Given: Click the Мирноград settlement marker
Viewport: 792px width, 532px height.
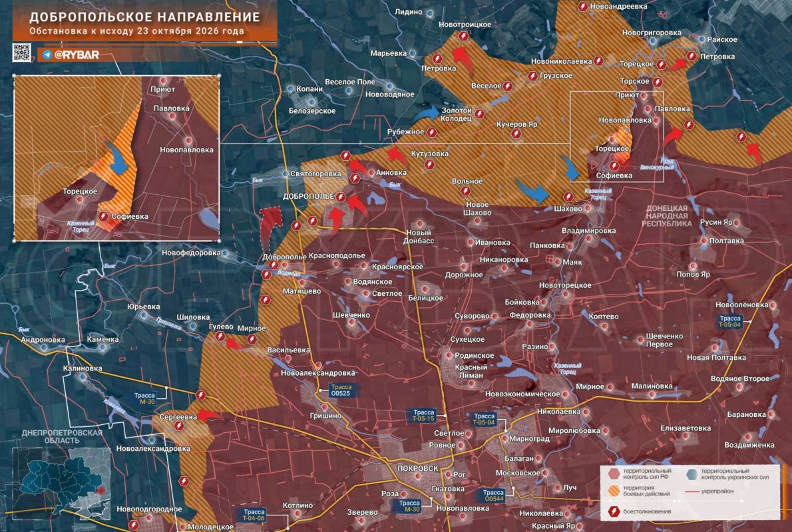Looking at the screenshot, I should 504,439.
